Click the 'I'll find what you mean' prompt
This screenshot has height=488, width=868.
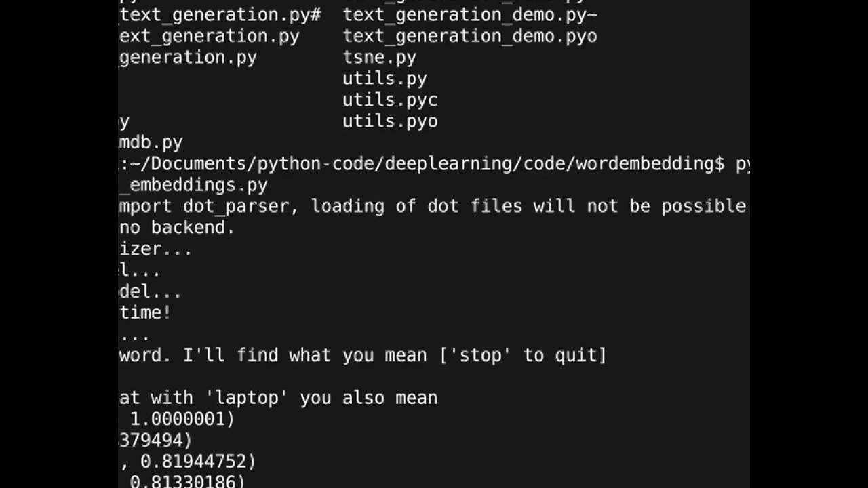tap(305, 355)
